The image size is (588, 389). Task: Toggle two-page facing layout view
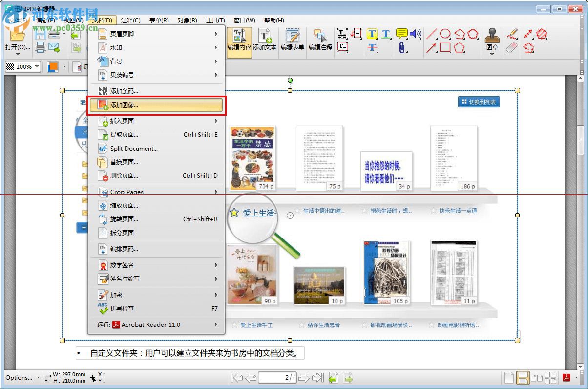pos(536,377)
